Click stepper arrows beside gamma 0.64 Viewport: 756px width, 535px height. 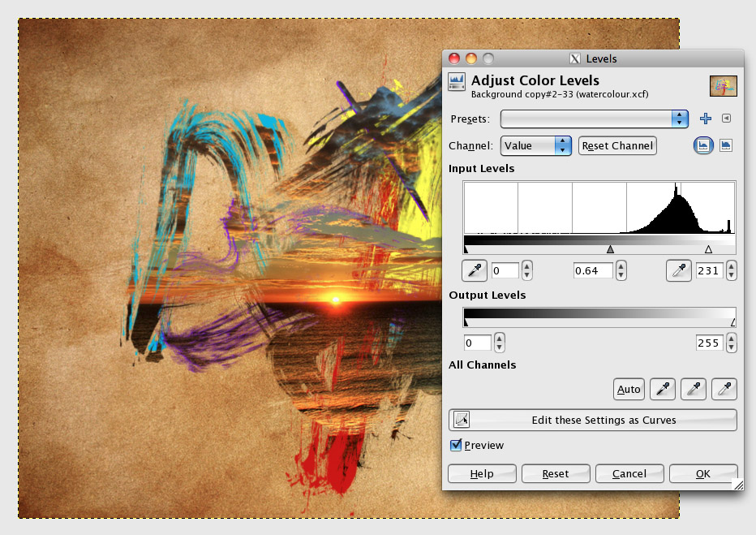point(621,270)
